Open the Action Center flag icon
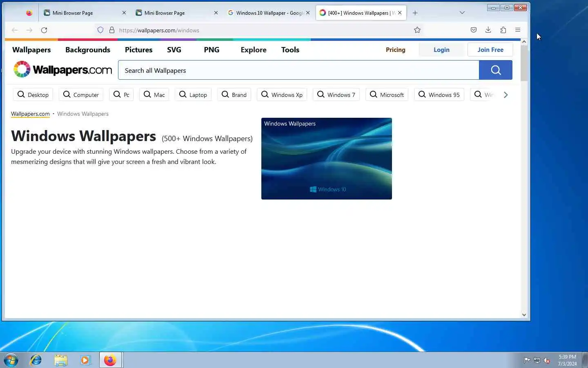This screenshot has height=368, width=588. click(527, 360)
